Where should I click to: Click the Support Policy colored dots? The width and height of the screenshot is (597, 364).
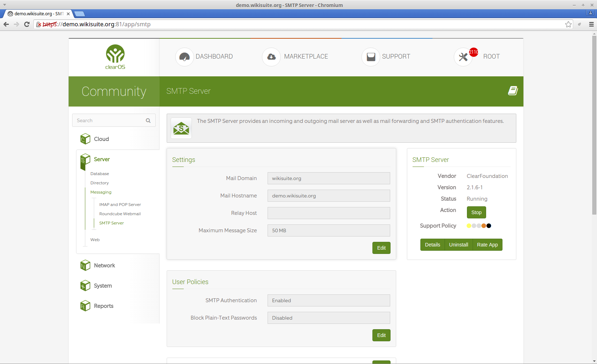pyautogui.click(x=479, y=226)
